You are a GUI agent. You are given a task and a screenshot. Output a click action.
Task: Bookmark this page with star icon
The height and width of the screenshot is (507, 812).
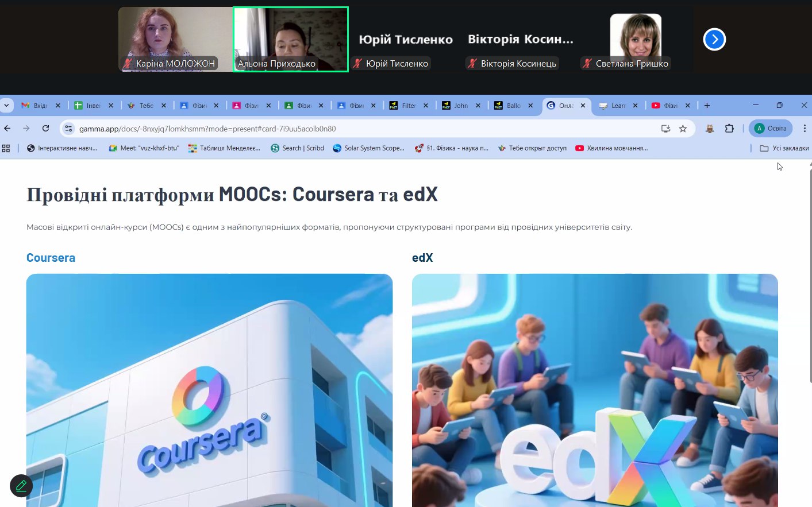tap(683, 129)
